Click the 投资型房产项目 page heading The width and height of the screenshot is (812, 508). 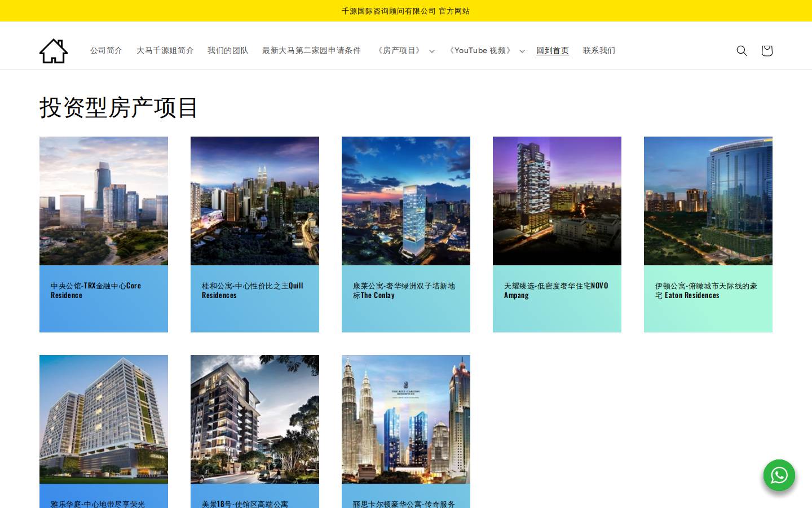tap(118, 107)
